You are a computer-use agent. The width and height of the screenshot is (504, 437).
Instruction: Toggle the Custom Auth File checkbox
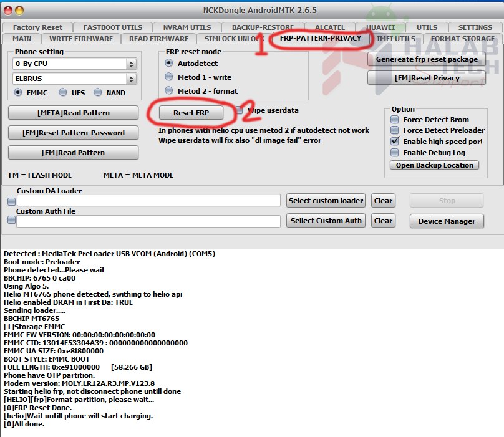click(x=12, y=220)
